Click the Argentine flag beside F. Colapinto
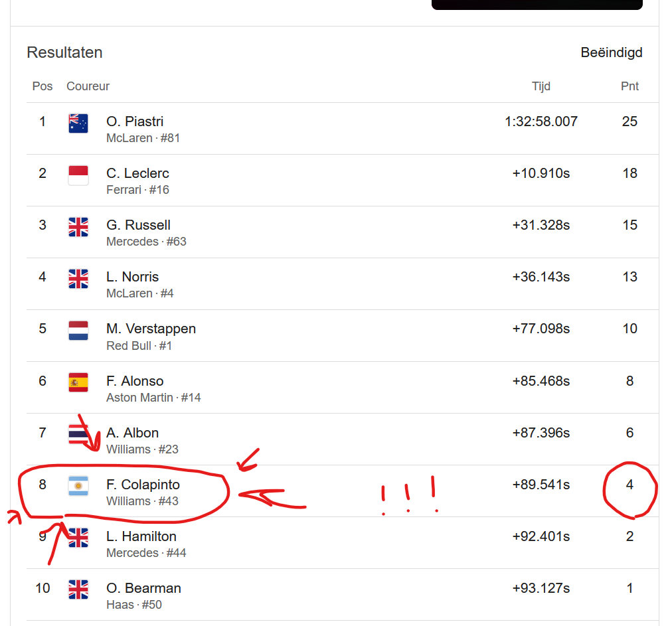 [x=78, y=487]
